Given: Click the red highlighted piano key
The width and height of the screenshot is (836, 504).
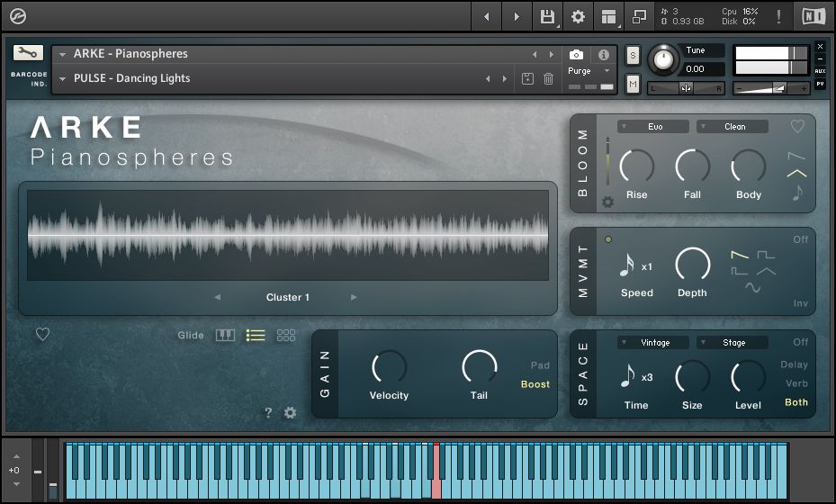Looking at the screenshot, I should pos(436,472).
